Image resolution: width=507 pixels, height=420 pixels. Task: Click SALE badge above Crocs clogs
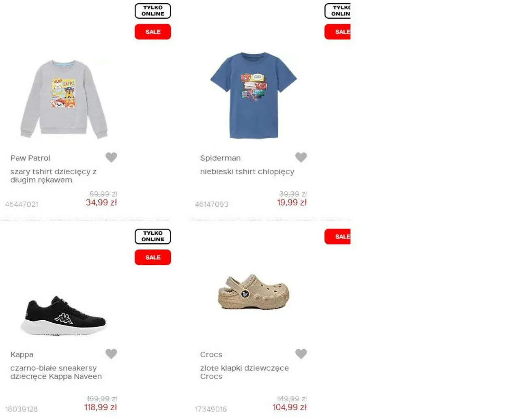tap(337, 237)
